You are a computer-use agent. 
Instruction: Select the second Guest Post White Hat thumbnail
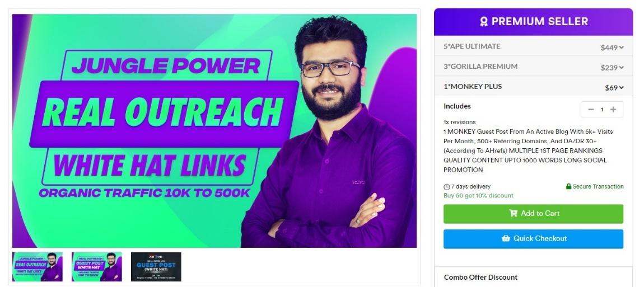(96, 267)
